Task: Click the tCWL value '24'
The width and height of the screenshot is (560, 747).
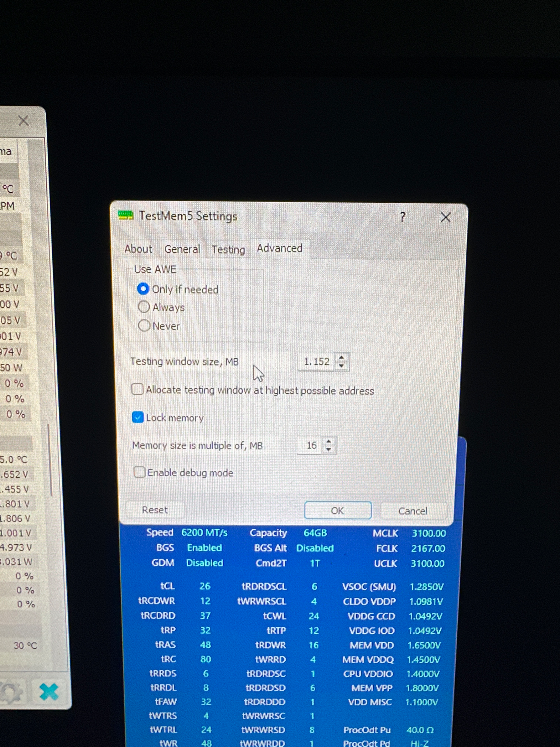Action: 314,616
